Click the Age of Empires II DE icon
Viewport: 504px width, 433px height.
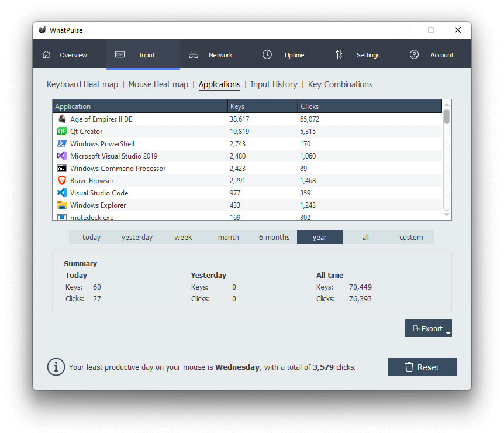(62, 119)
